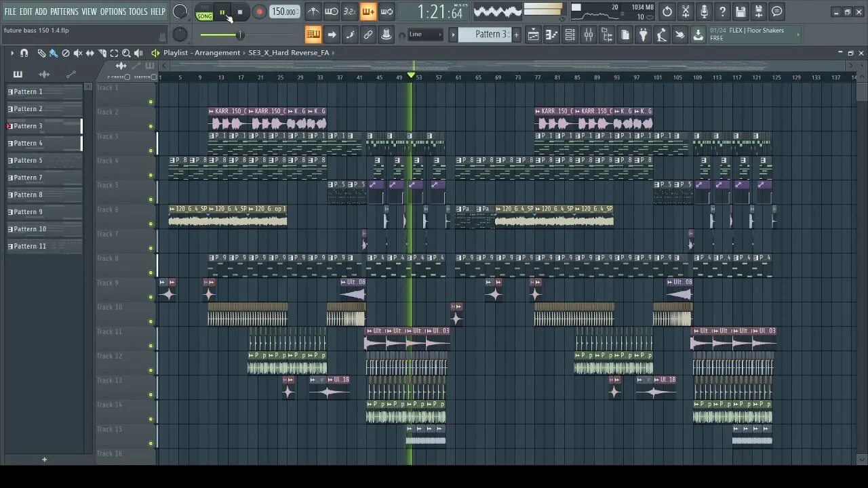
Task: Open the help question mark icon
Action: [722, 12]
